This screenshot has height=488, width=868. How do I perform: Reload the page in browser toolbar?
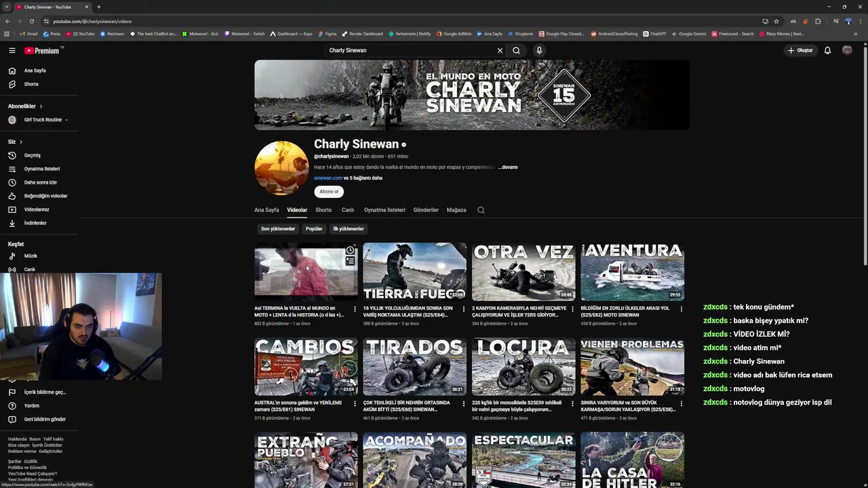(x=31, y=21)
